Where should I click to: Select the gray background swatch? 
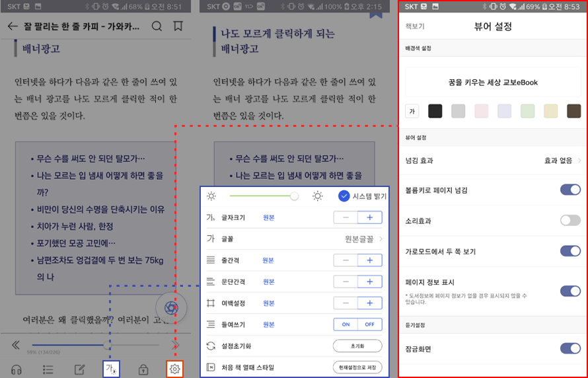[459, 111]
